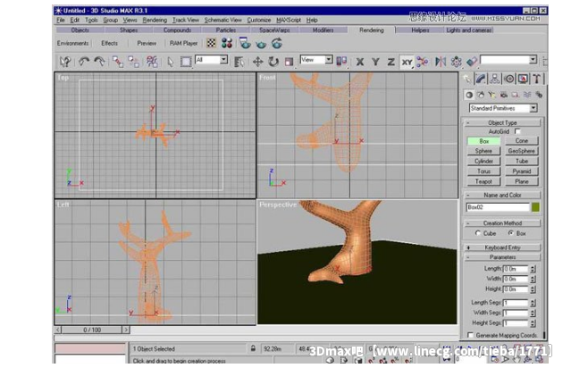Open the named selection sets dropdown
Viewport: 588px width, 368px height.
(533, 60)
